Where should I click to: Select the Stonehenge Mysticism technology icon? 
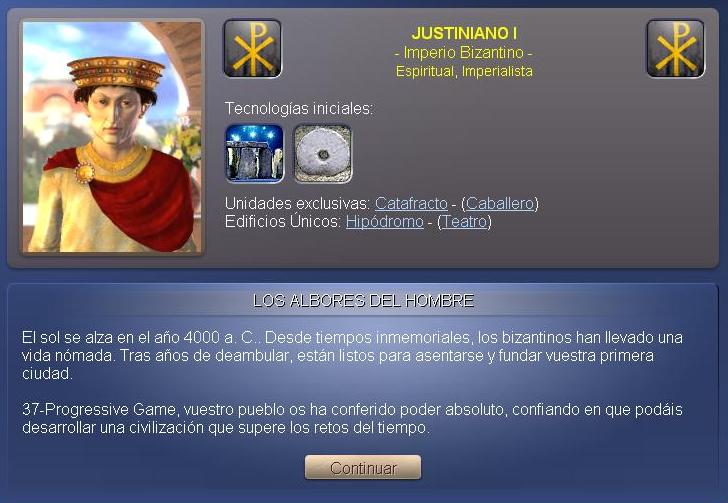coord(254,154)
